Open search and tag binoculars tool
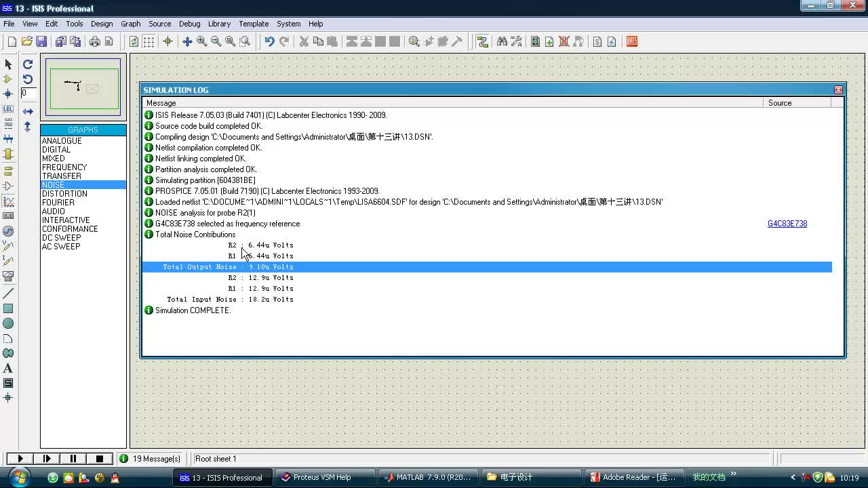 [x=502, y=41]
